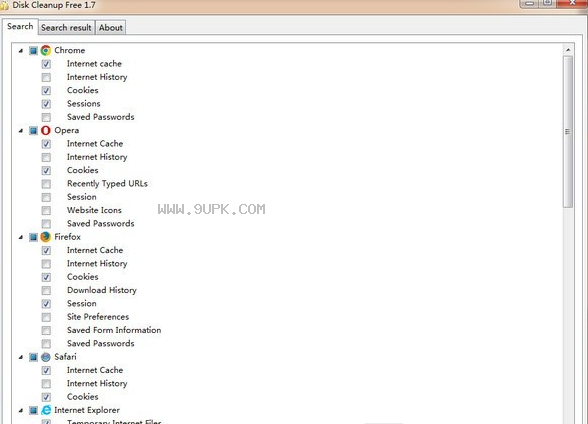Select the Chrome group label
588x424 pixels.
point(70,50)
